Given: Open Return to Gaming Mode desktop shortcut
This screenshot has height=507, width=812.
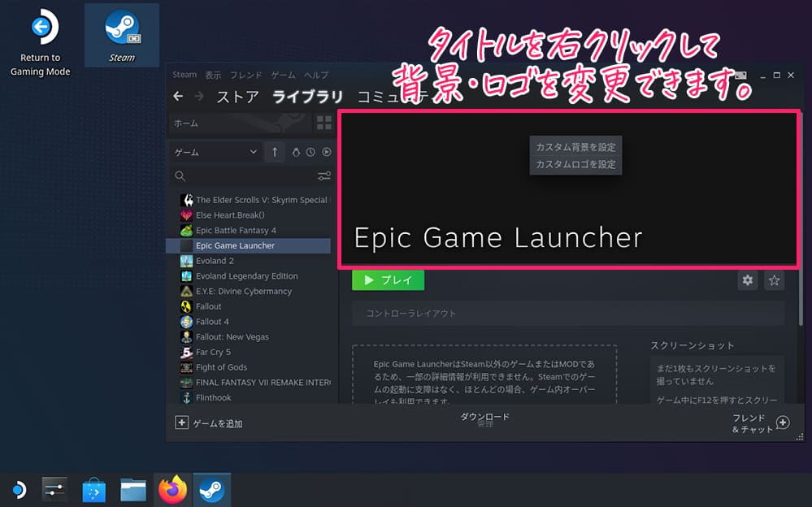Looking at the screenshot, I should [41, 42].
